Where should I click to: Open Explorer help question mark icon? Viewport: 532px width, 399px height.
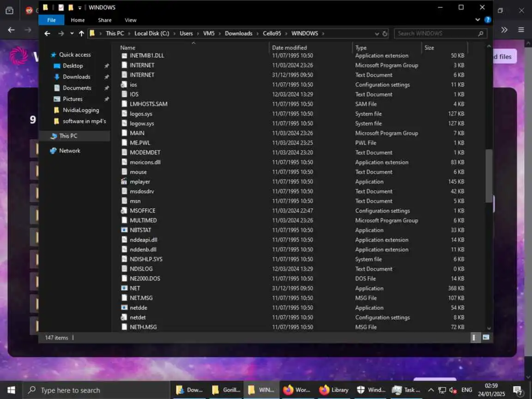click(x=488, y=20)
